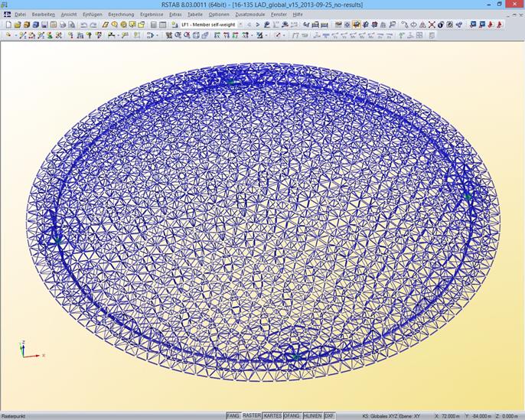Click the undo arrow icon

click(84, 24)
